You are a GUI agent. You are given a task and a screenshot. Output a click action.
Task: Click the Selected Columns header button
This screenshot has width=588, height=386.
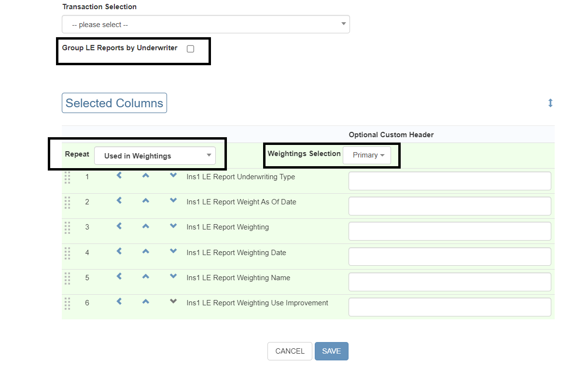(114, 103)
